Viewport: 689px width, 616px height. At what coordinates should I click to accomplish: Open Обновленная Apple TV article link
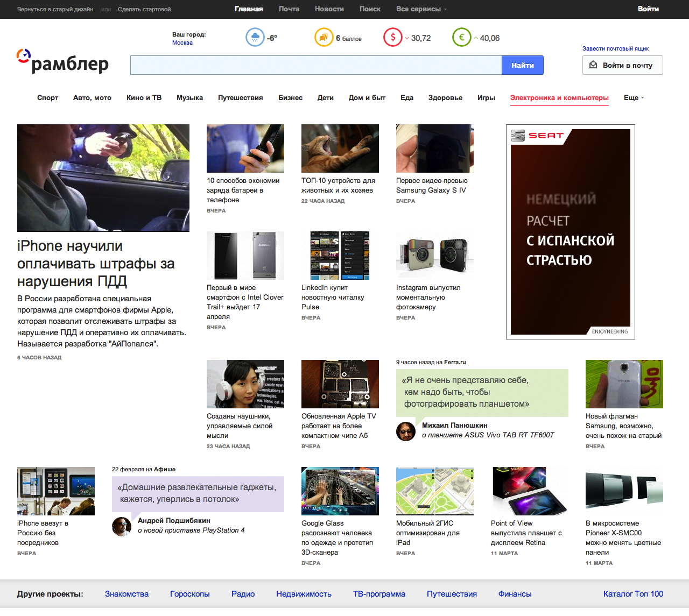[x=339, y=426]
